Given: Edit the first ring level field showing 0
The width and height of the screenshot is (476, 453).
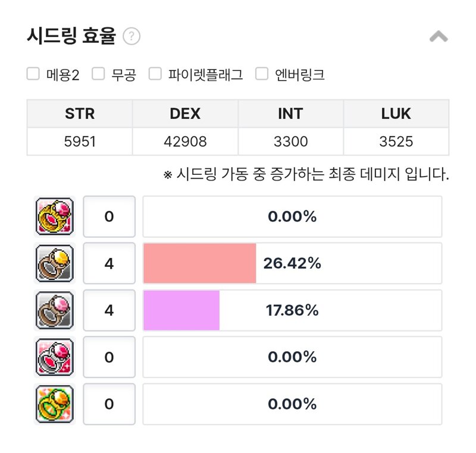Looking at the screenshot, I should 109,216.
